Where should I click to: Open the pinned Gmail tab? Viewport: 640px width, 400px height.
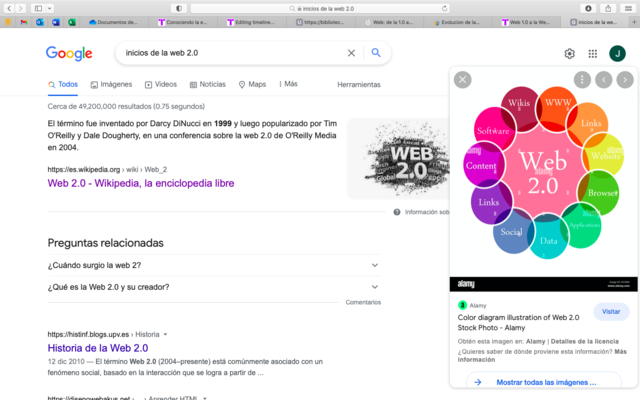click(24, 22)
